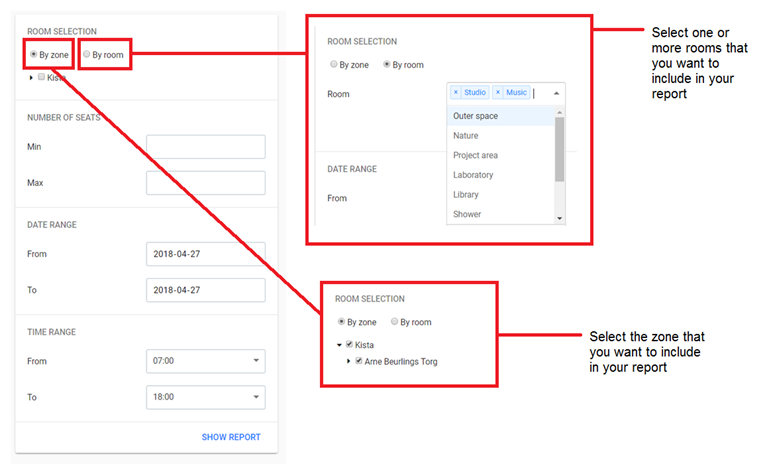Expand the Arne Beurlings Torg tree node
The image size is (767, 476).
coord(348,362)
